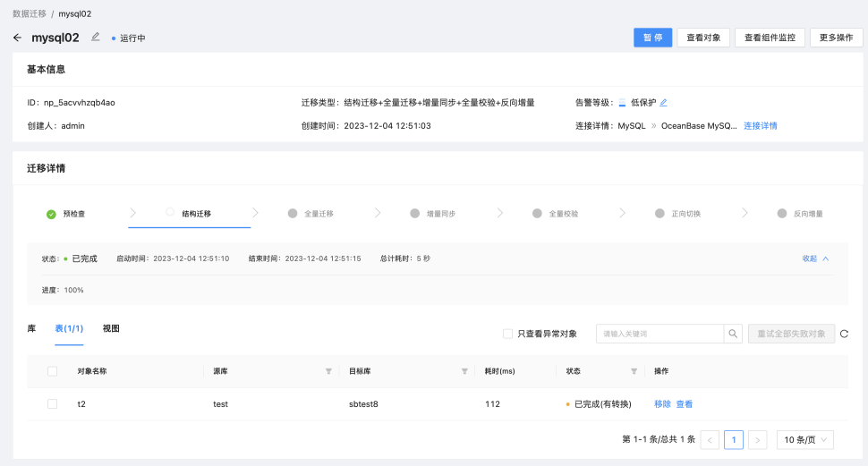
Task: Go back with the left arrow icon
Action: pyautogui.click(x=17, y=38)
